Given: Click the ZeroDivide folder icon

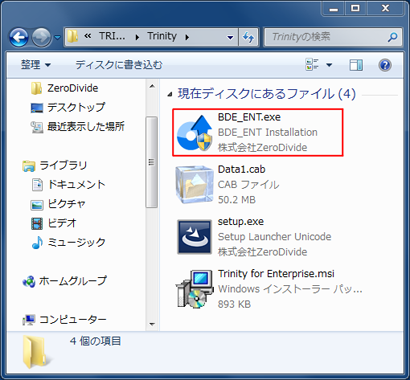Looking at the screenshot, I should coord(36,88).
